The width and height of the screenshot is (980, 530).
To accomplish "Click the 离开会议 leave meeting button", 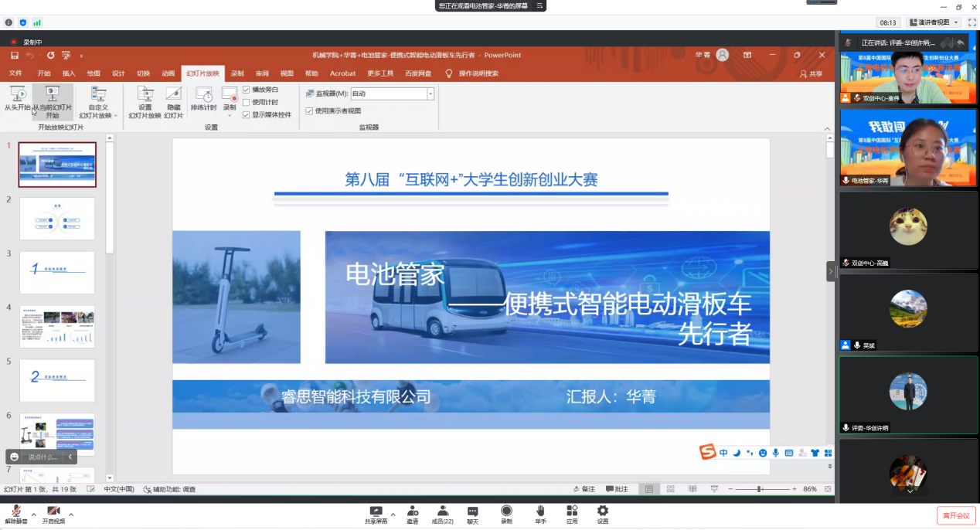I will (x=955, y=515).
